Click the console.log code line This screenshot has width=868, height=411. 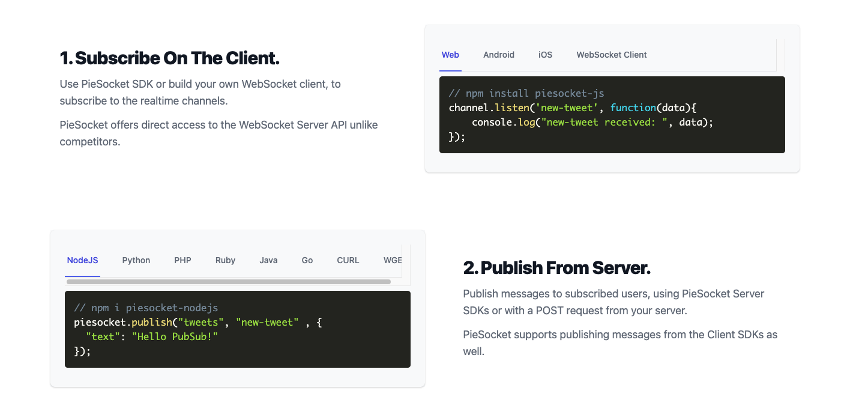[x=592, y=122]
